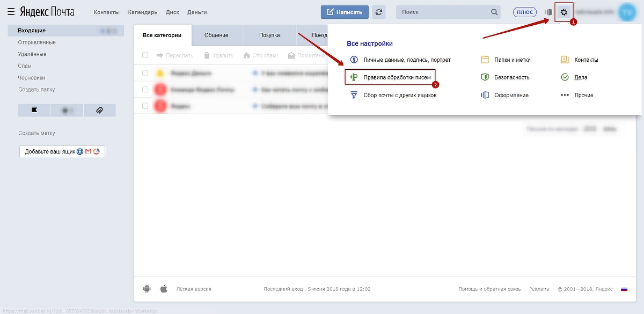Open Помощь и обратная связь link
This screenshot has width=644, height=314.
click(489, 289)
